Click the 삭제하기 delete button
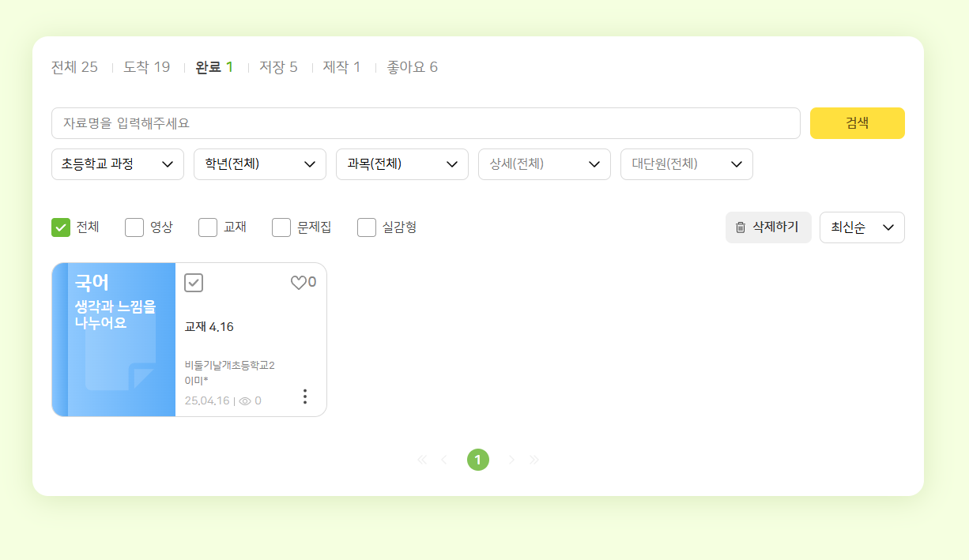 tap(768, 227)
